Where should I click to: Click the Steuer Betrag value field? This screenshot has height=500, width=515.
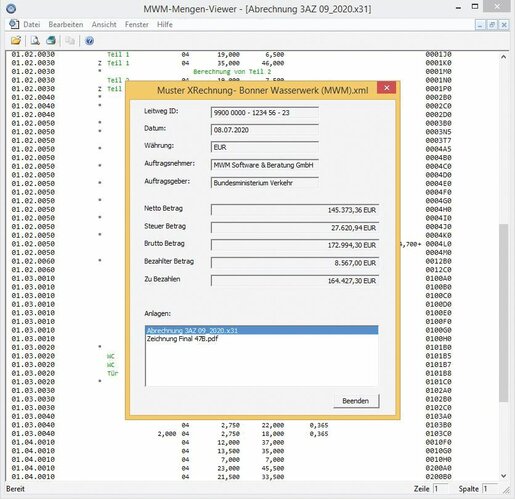pyautogui.click(x=295, y=228)
